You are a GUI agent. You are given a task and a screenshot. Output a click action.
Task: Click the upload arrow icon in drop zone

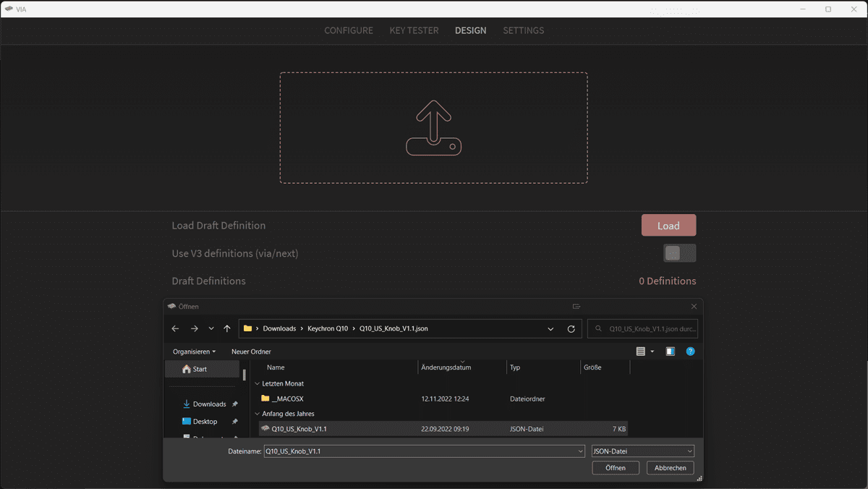pos(433,127)
